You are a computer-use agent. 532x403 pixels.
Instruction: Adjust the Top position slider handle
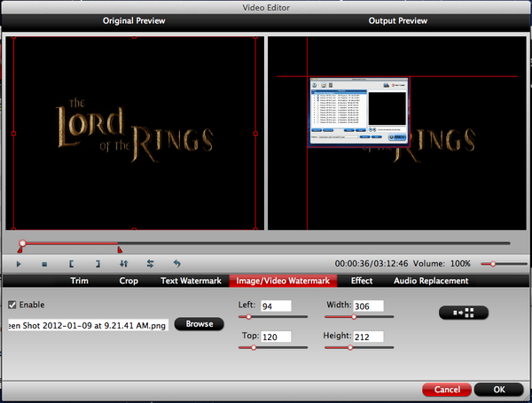(x=254, y=348)
